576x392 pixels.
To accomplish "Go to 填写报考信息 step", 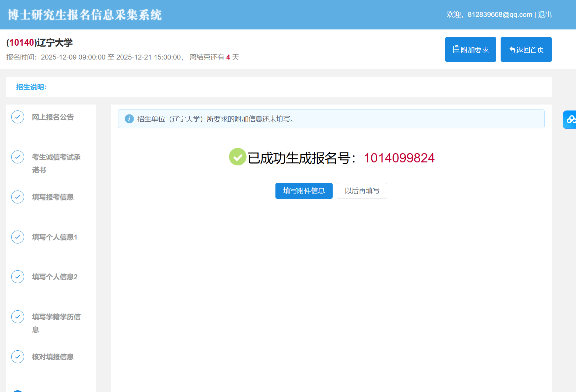I will [53, 197].
